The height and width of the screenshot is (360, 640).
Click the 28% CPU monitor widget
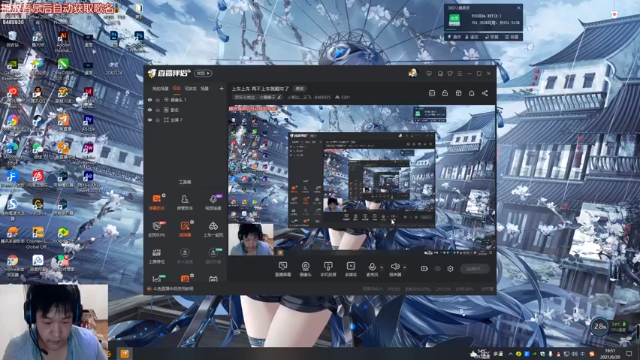600,326
